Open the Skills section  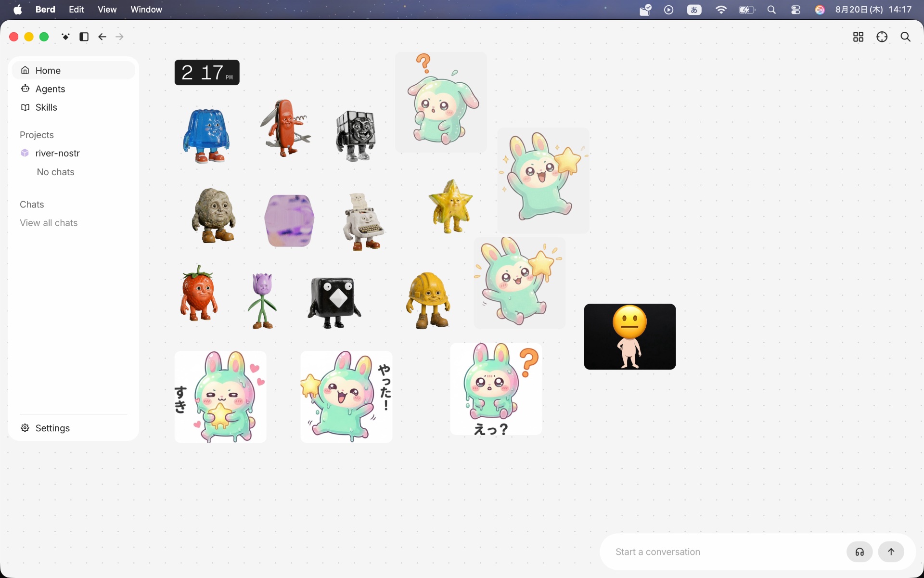[73, 107]
